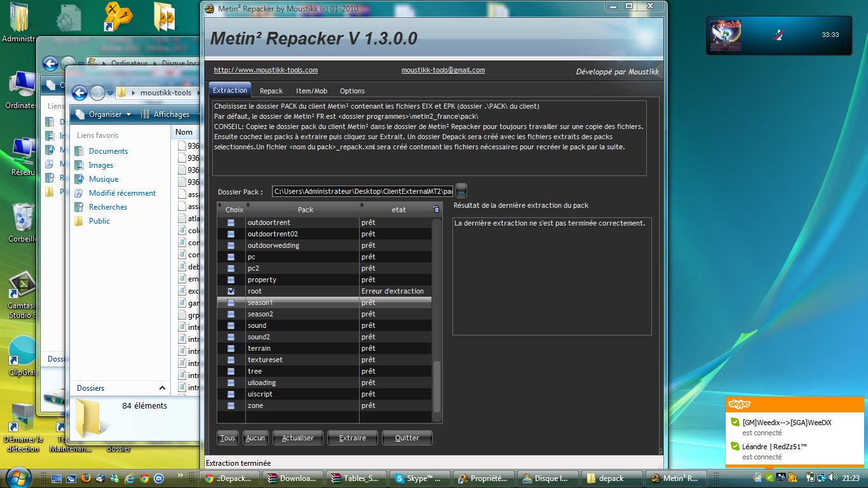The height and width of the screenshot is (488, 868).
Task: Select the Camtasia Studio desktop shortcut
Action: pyautogui.click(x=22, y=295)
